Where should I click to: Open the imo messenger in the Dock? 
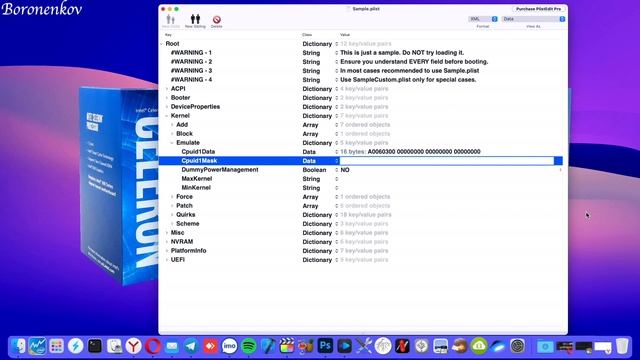tap(229, 347)
